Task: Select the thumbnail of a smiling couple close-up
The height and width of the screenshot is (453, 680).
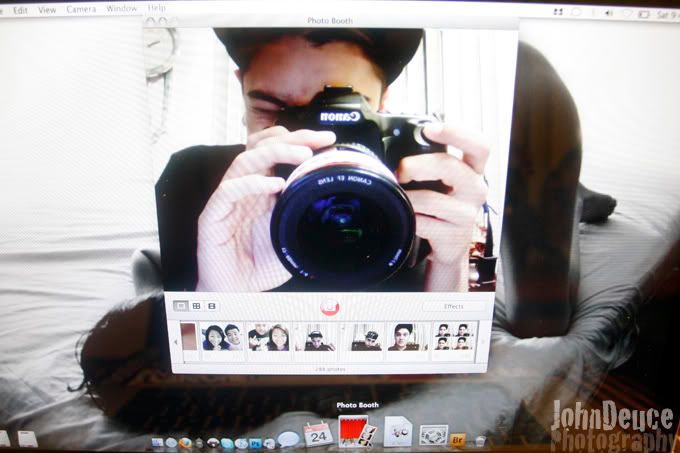Action: point(223,337)
